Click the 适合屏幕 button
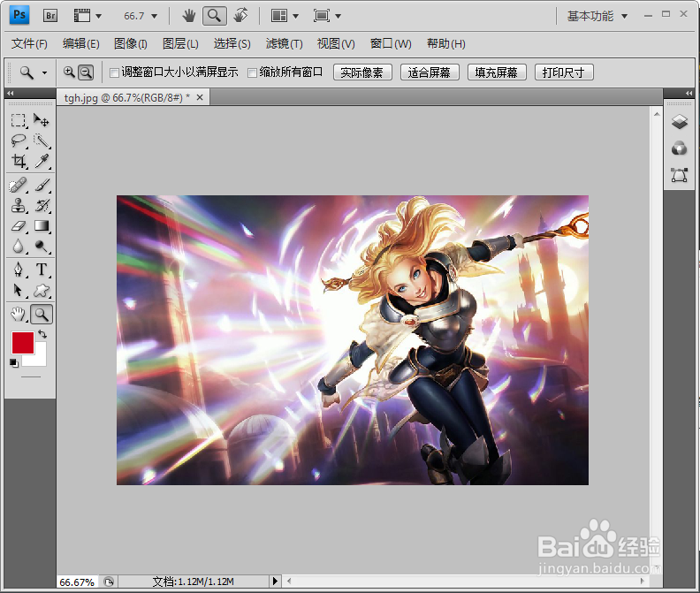 click(x=430, y=72)
